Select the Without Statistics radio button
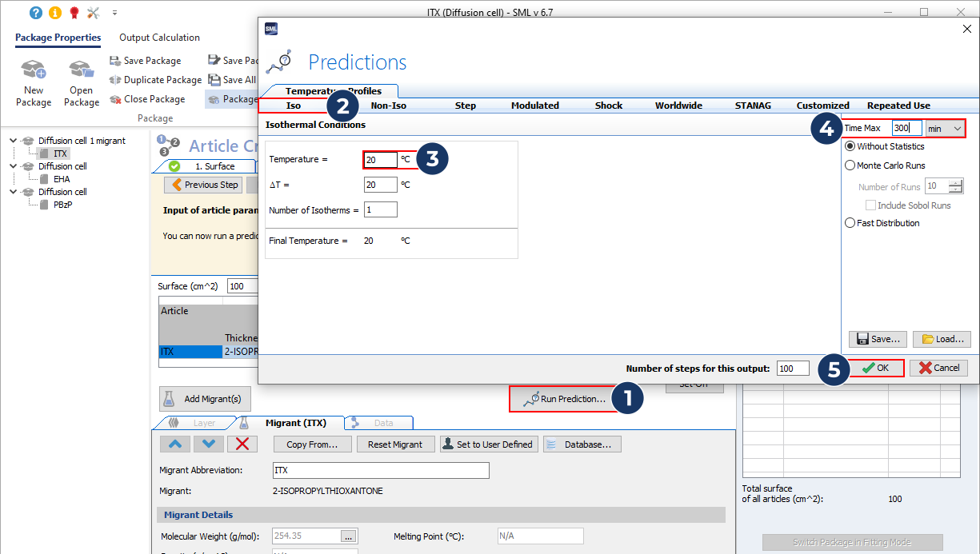 [x=850, y=146]
